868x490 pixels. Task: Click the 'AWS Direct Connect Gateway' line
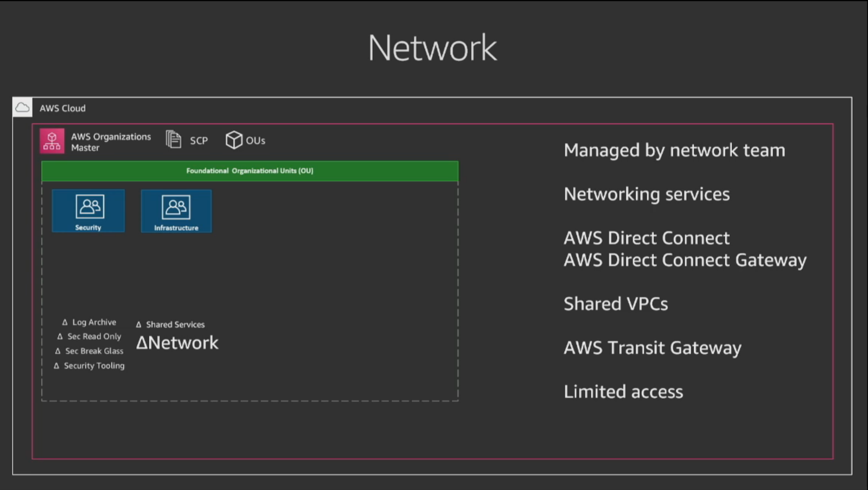[x=685, y=260]
